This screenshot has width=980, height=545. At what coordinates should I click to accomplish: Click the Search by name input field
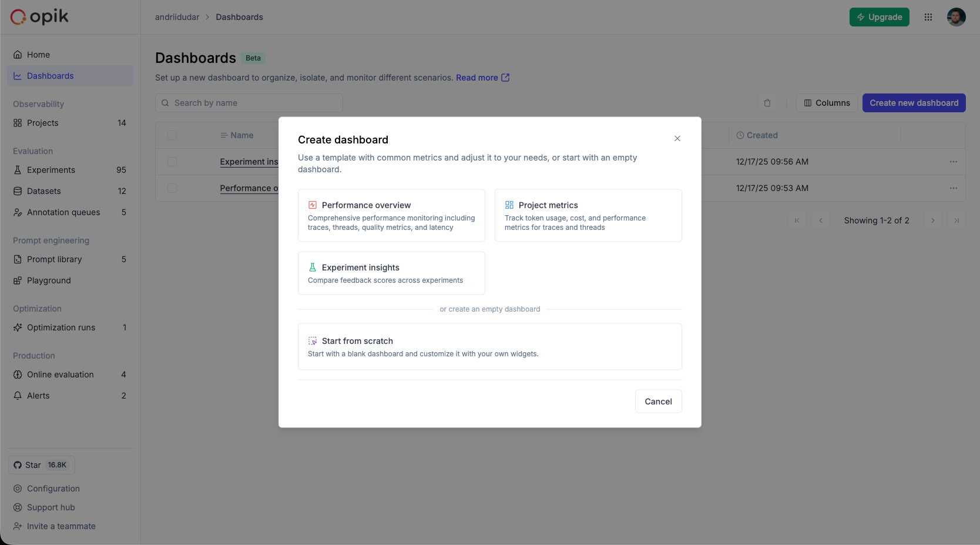coord(249,102)
